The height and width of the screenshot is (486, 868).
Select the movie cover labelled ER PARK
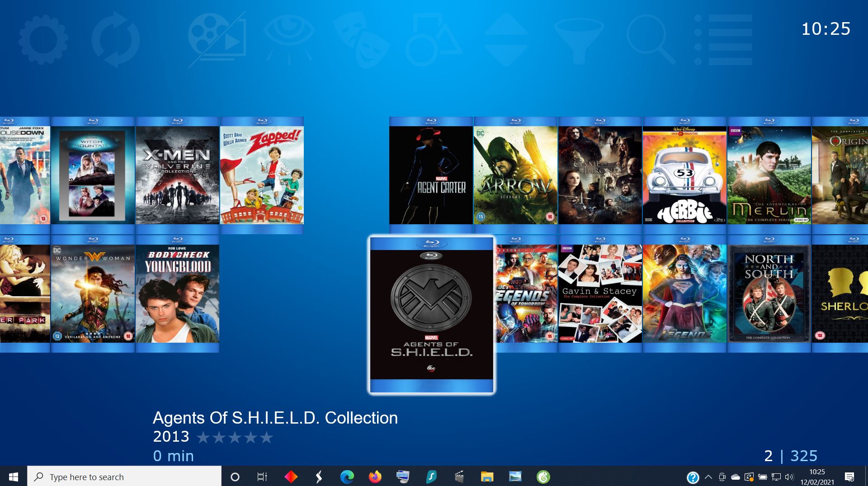[x=25, y=293]
